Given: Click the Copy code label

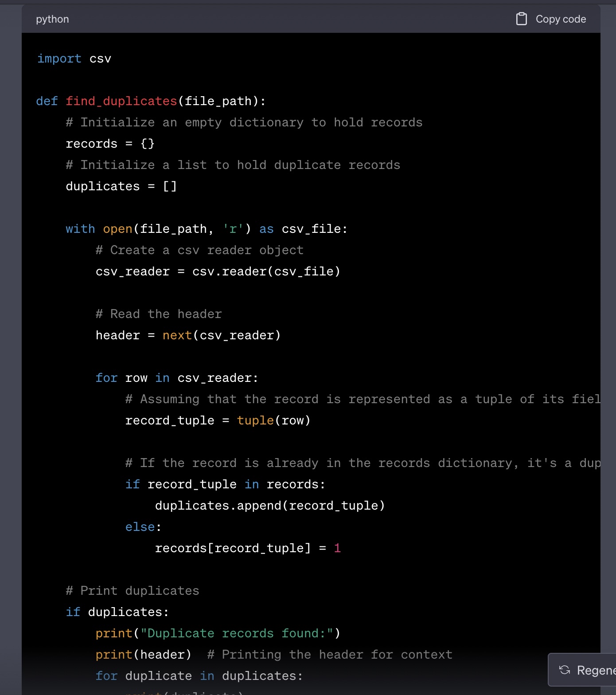Looking at the screenshot, I should [561, 19].
